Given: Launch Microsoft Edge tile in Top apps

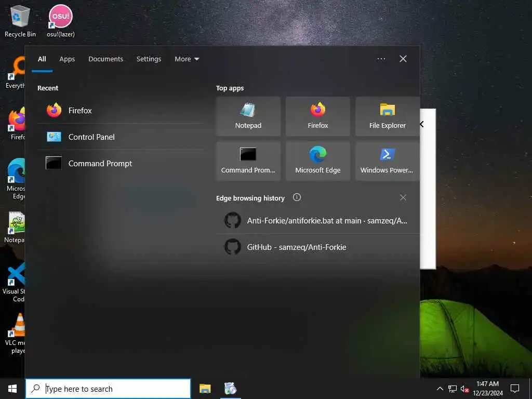Looking at the screenshot, I should click(318, 161).
